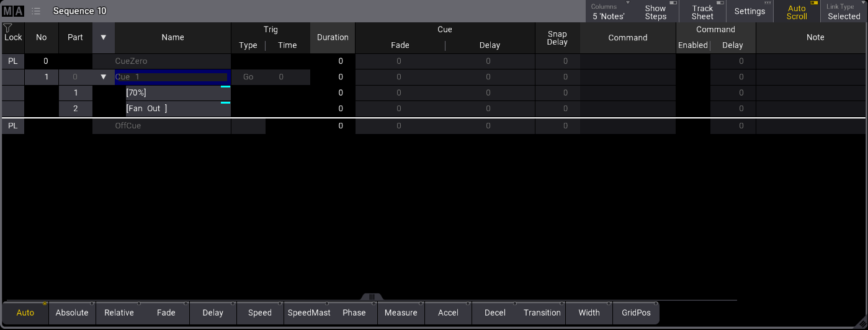
Task: Open the Settings button
Action: pos(749,12)
